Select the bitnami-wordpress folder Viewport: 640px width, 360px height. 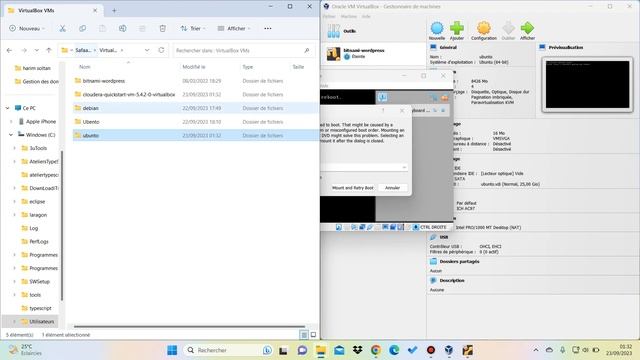[195, 81]
